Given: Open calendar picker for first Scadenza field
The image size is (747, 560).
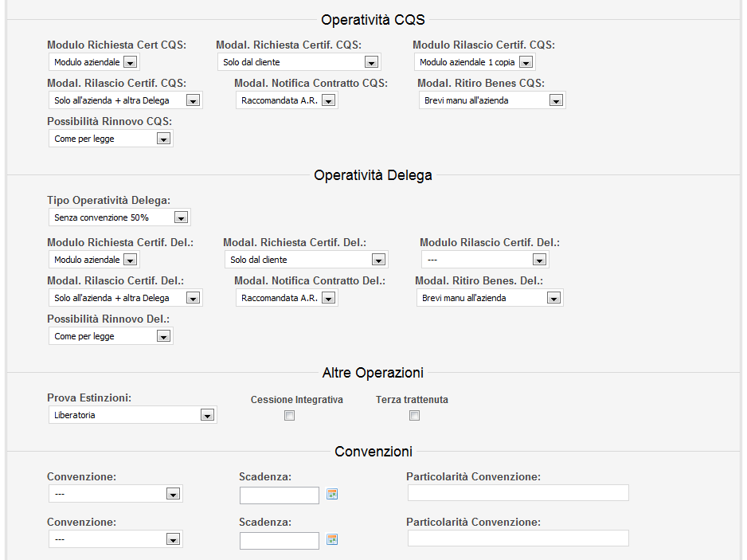Looking at the screenshot, I should pos(332,494).
